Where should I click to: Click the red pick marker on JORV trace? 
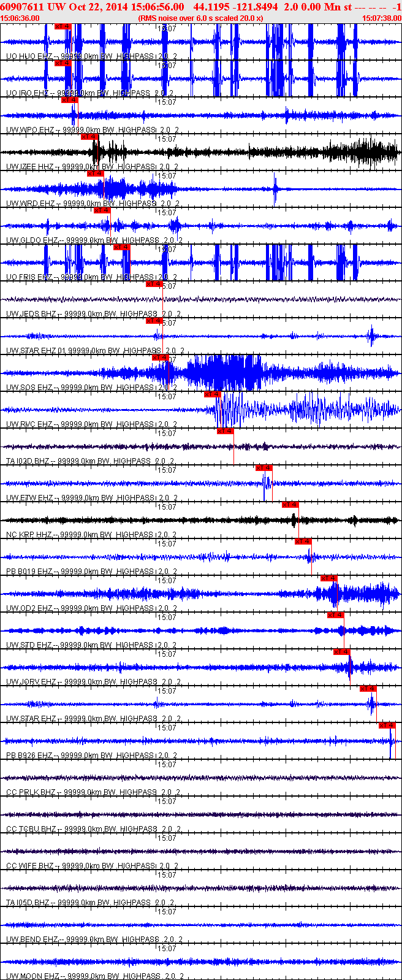click(342, 652)
